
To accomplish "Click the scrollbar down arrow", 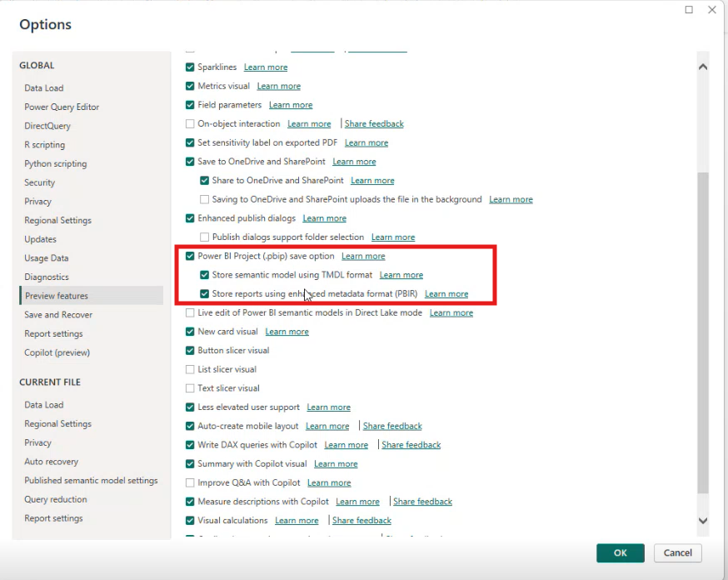I will point(703,521).
